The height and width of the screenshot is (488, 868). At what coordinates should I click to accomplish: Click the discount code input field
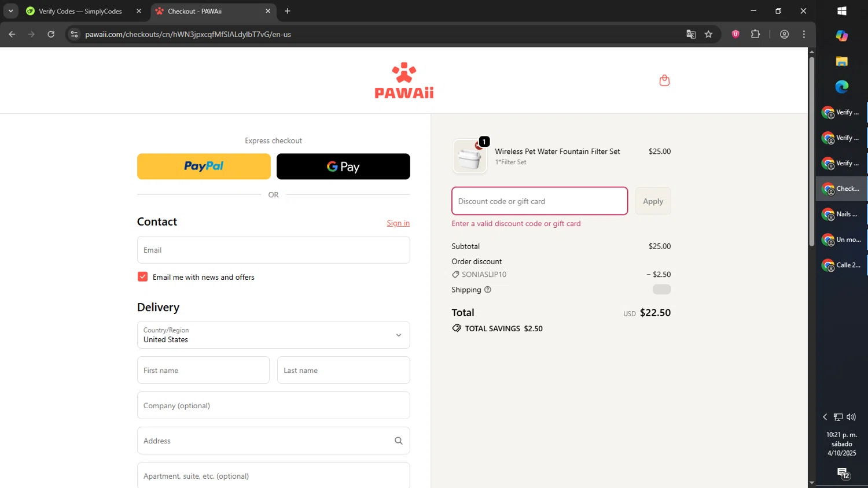539,201
